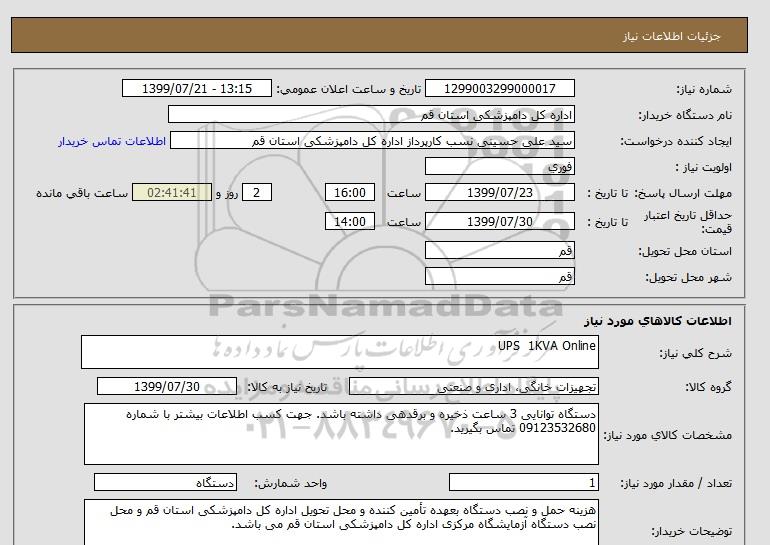The height and width of the screenshot is (545, 770).
Task: Click the response deadline time 16:00
Action: (350, 192)
